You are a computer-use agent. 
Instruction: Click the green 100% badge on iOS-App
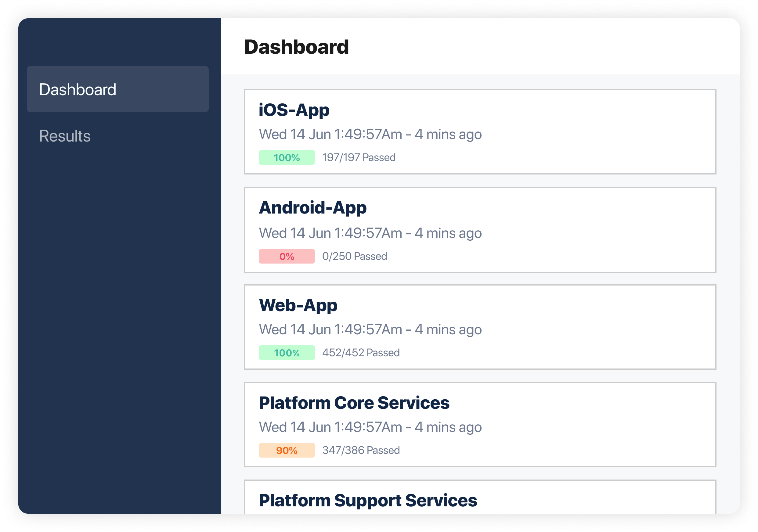pyautogui.click(x=287, y=157)
